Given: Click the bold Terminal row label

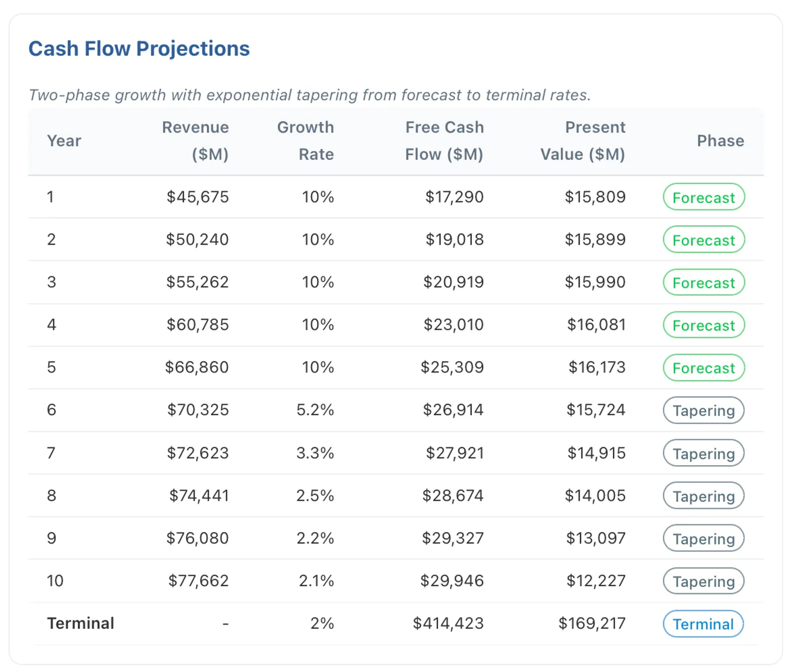Looking at the screenshot, I should pos(80,624).
